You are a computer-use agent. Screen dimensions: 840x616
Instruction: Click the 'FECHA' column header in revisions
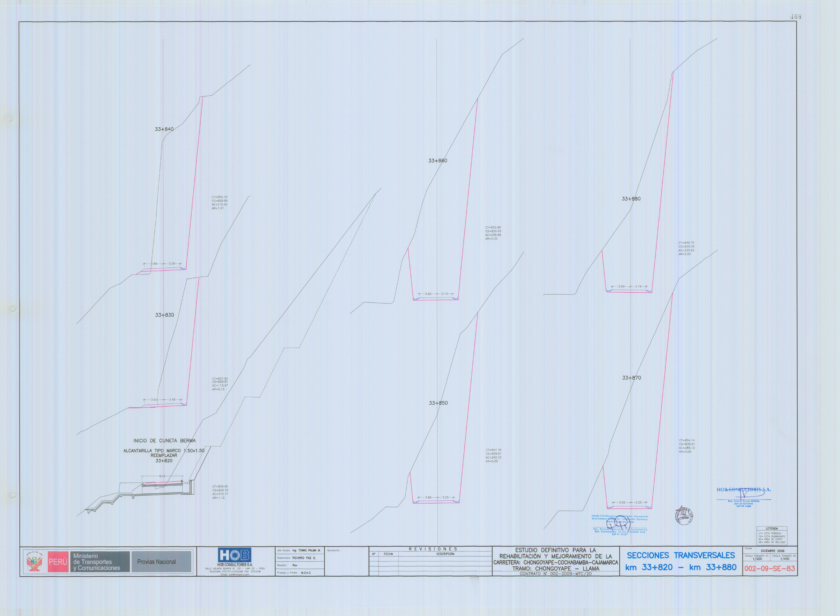click(388, 554)
